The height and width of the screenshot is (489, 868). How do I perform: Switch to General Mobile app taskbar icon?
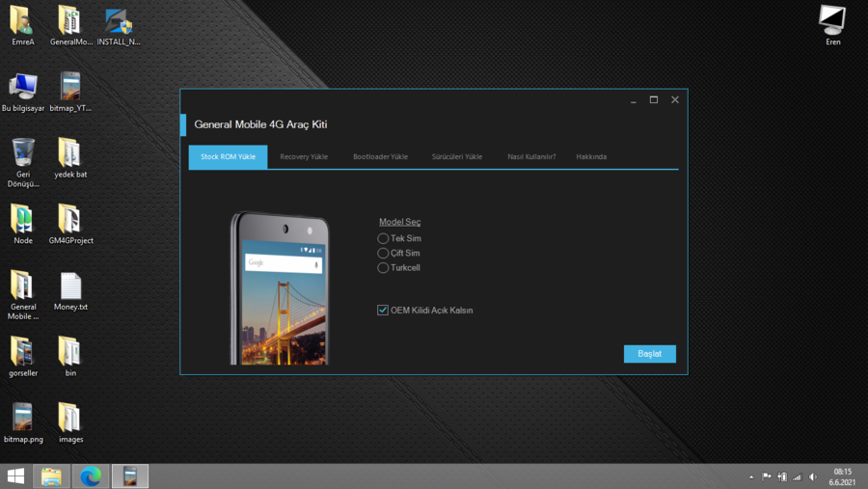(130, 476)
